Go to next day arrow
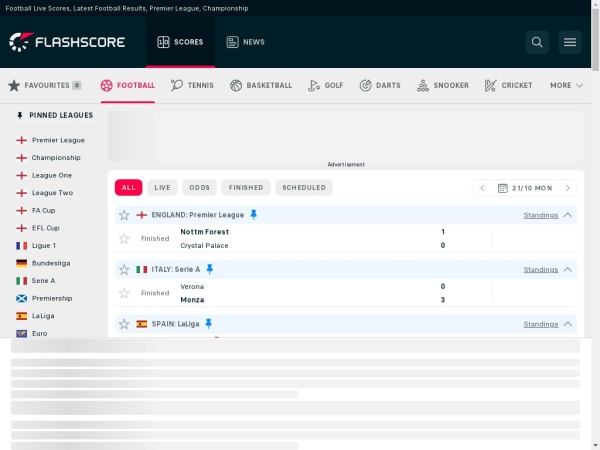600x450 pixels. [x=567, y=188]
